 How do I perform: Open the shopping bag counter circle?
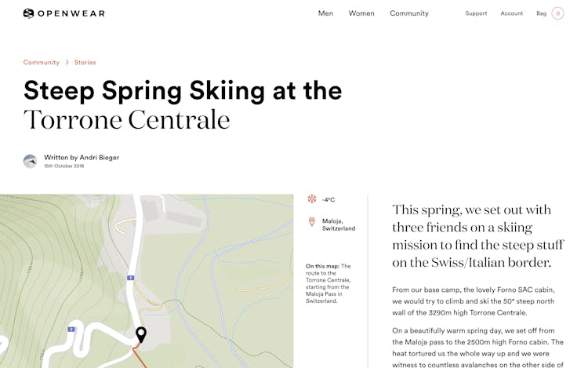(557, 13)
